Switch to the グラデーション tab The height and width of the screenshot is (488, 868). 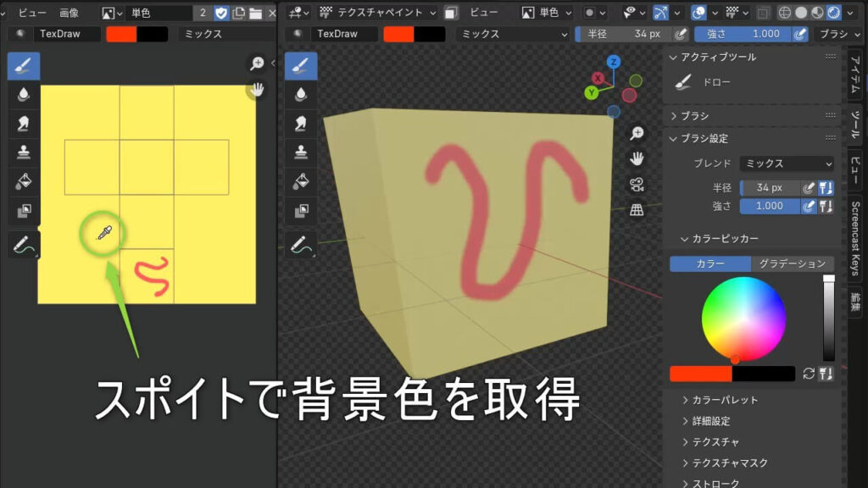(793, 264)
